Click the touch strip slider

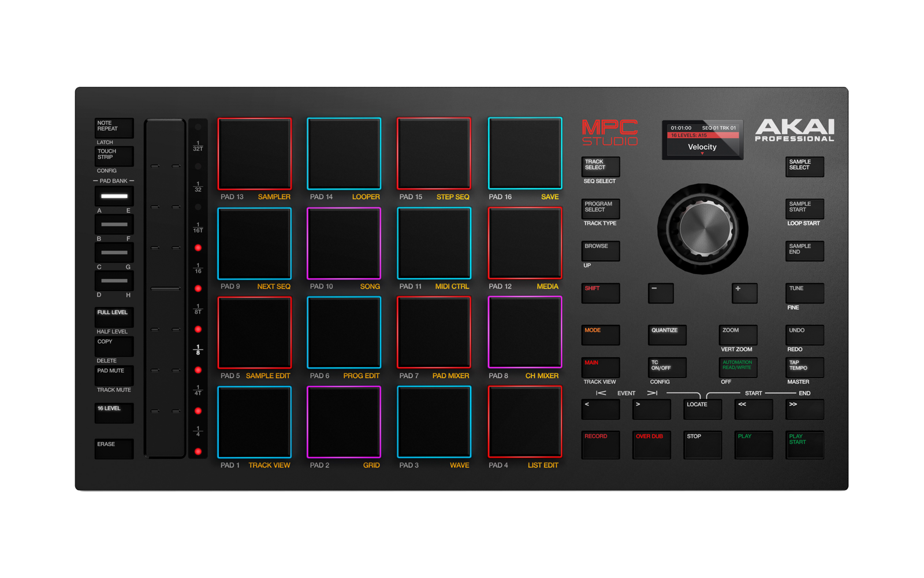pyautogui.click(x=165, y=288)
